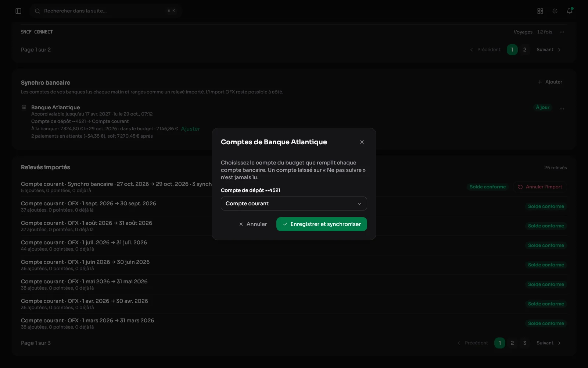Open the Compte courant dropdown

(294, 204)
